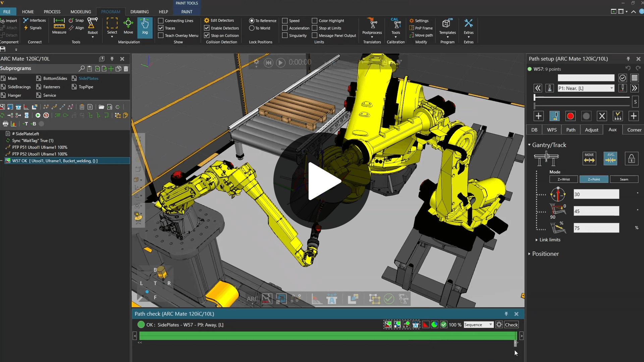Uncheck Stop on Collision
This screenshot has width=644, height=362.
[207, 36]
